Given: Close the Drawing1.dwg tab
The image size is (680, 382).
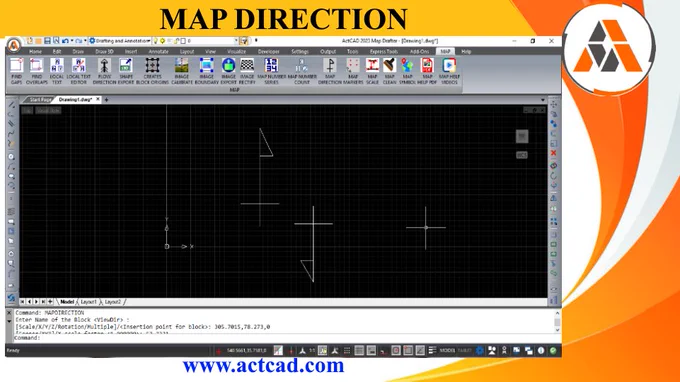Looking at the screenshot, I should 98,99.
